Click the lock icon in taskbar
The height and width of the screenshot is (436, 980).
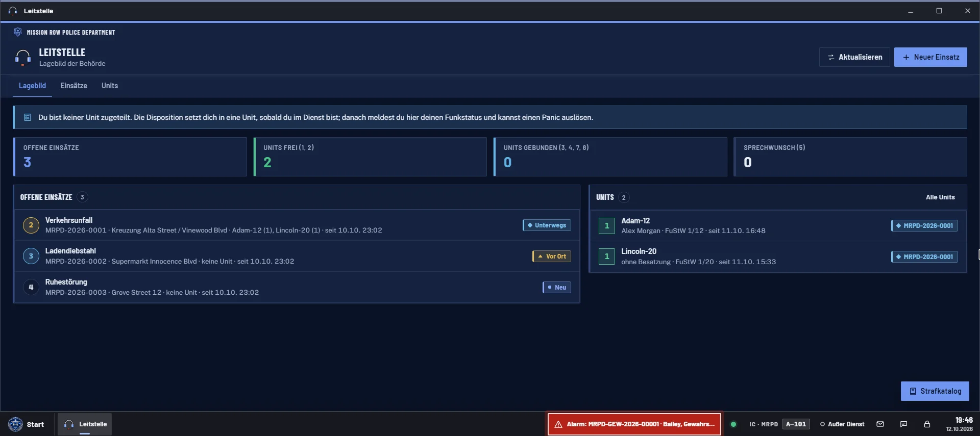point(927,424)
